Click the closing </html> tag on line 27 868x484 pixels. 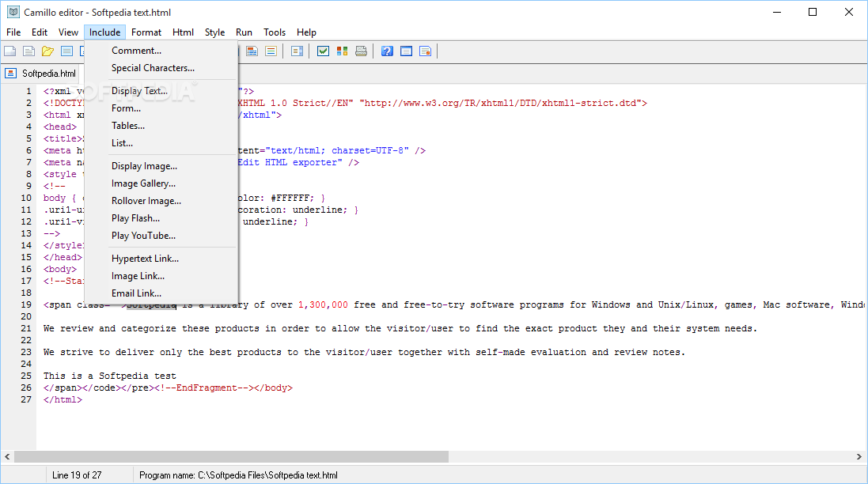pyautogui.click(x=63, y=400)
